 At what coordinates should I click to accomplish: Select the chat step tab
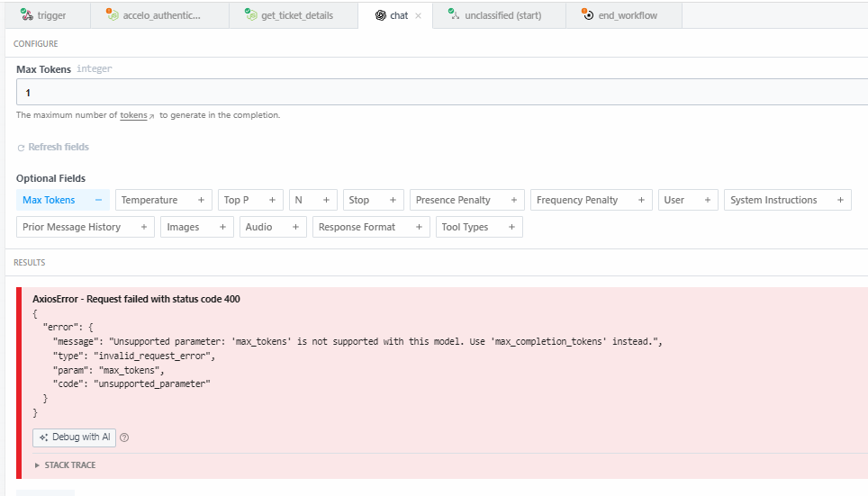395,15
